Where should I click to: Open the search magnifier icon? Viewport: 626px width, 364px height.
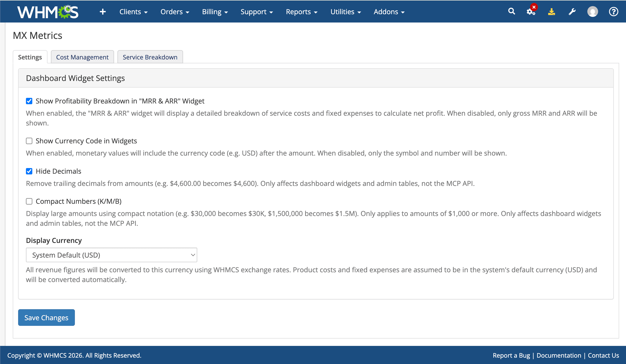pyautogui.click(x=511, y=11)
